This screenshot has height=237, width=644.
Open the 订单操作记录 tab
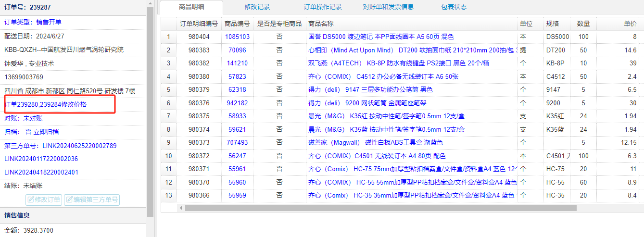tap(323, 7)
